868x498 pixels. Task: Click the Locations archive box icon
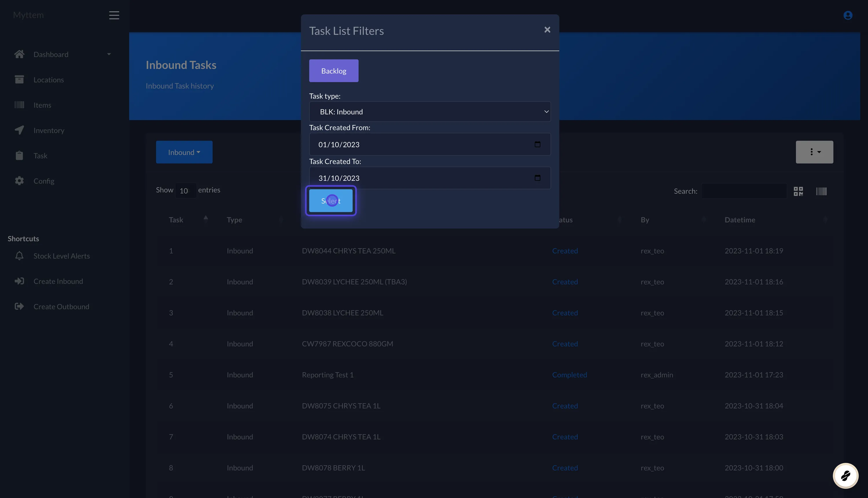pos(19,79)
